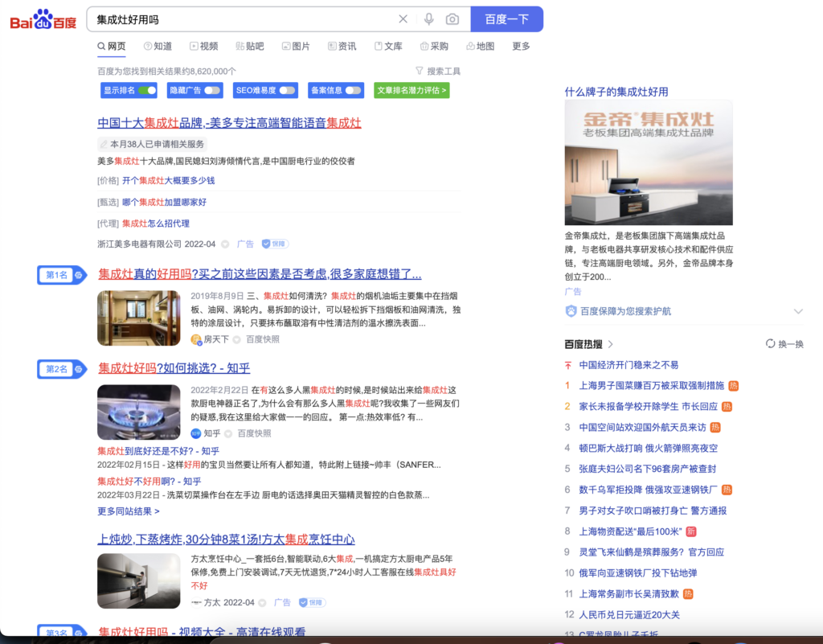Open the 集成灶好吗?如何挑选 知乎 result
The height and width of the screenshot is (644, 823).
click(174, 368)
